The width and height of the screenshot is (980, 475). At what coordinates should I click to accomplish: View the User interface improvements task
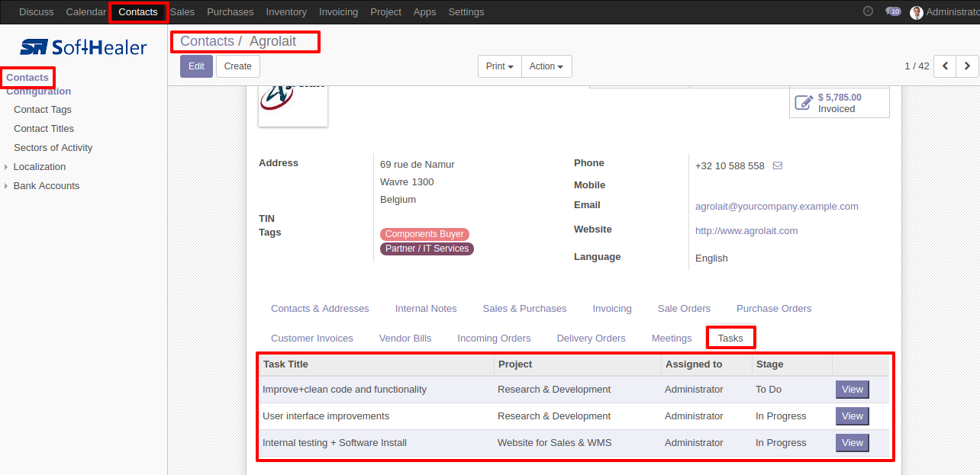pyautogui.click(x=853, y=416)
